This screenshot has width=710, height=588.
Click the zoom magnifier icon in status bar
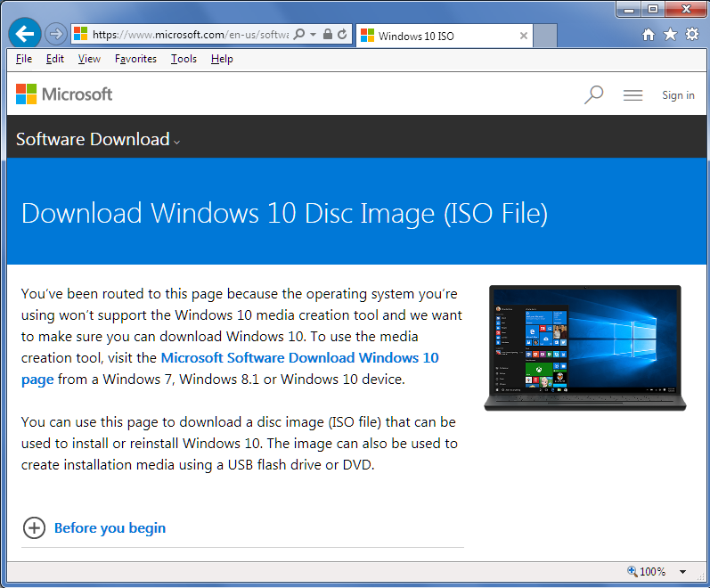click(x=632, y=571)
